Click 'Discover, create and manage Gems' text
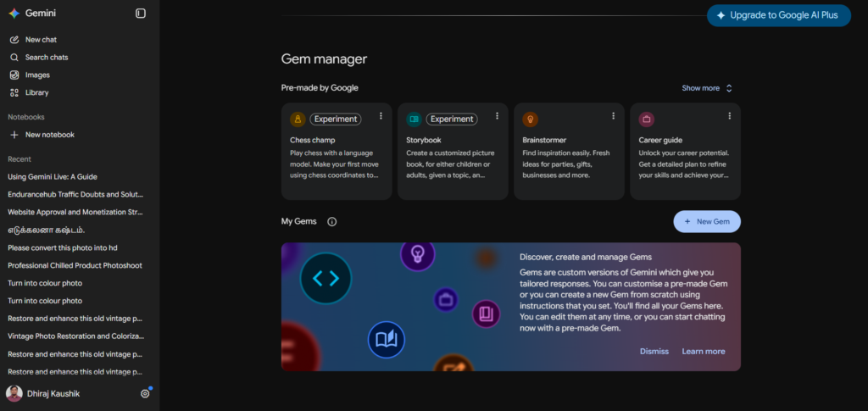 click(x=586, y=258)
